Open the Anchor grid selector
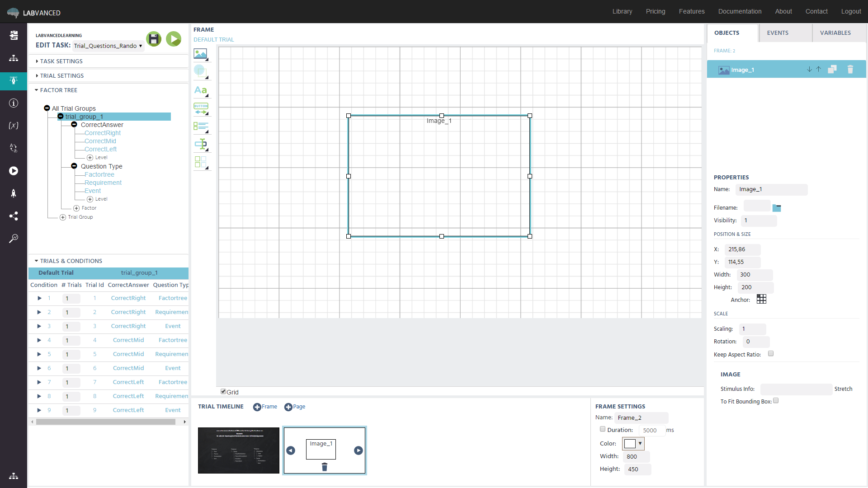 [761, 299]
